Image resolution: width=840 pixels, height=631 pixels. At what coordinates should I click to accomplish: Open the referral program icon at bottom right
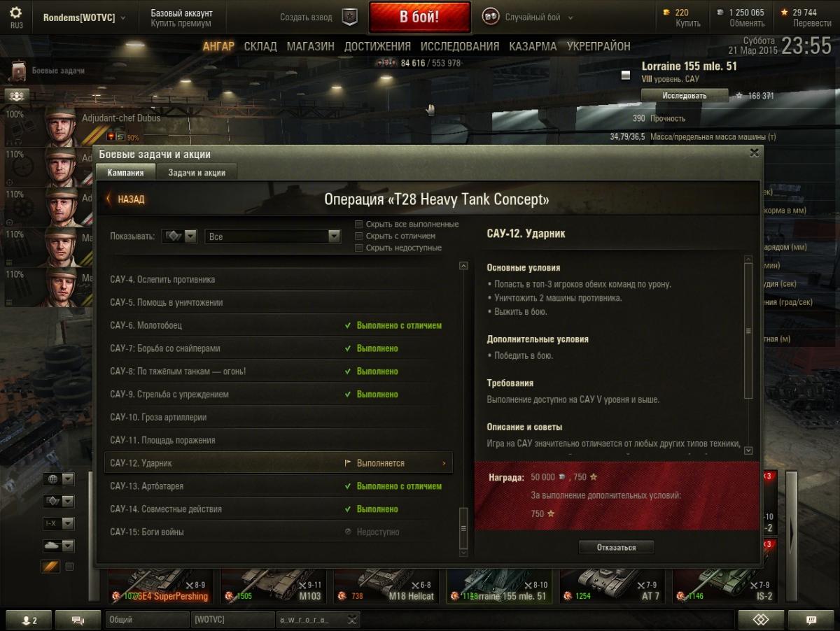[x=761, y=620]
